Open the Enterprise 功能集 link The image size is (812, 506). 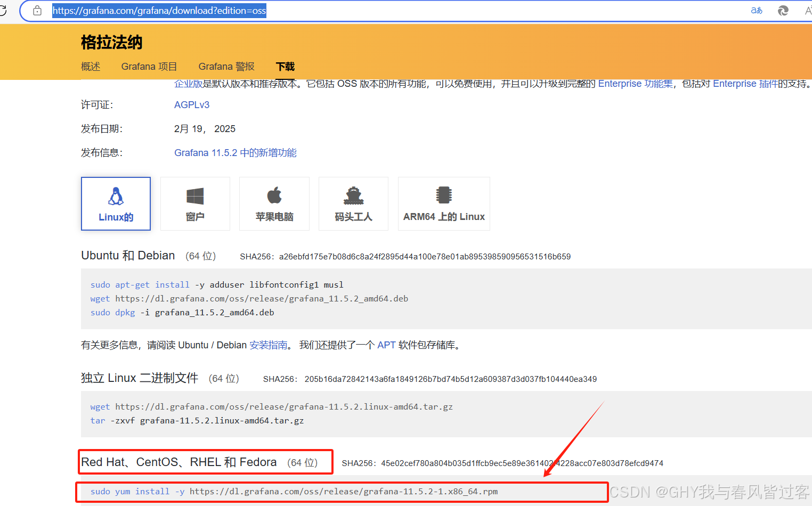pyautogui.click(x=636, y=84)
